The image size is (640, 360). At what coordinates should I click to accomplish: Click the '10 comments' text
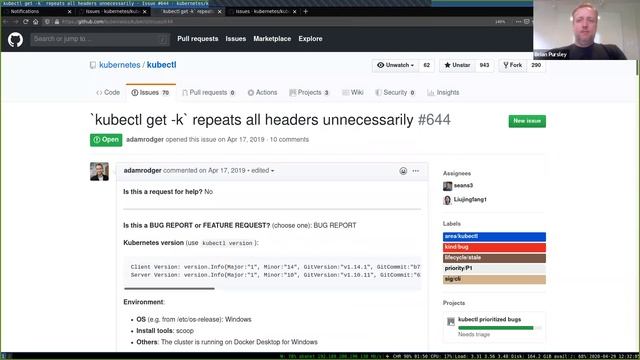coord(289,140)
